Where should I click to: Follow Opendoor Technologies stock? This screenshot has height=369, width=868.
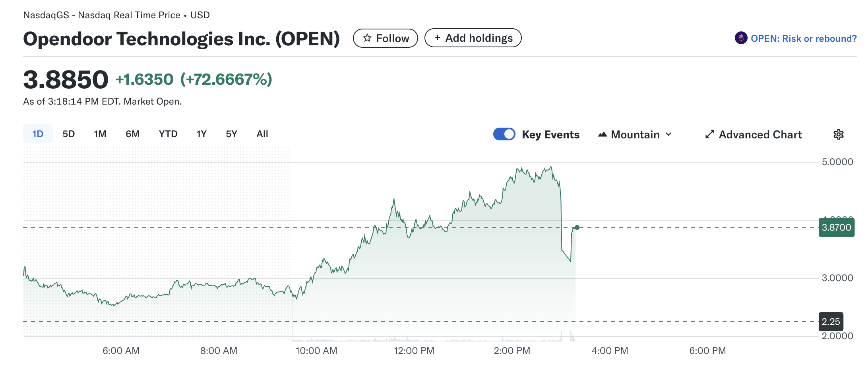pos(386,38)
